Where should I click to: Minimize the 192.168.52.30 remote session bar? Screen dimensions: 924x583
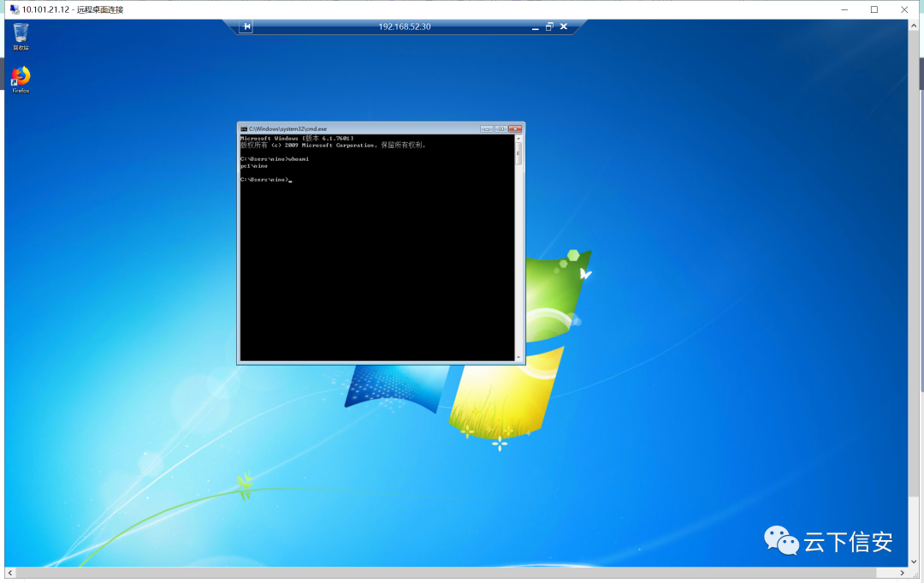click(535, 27)
